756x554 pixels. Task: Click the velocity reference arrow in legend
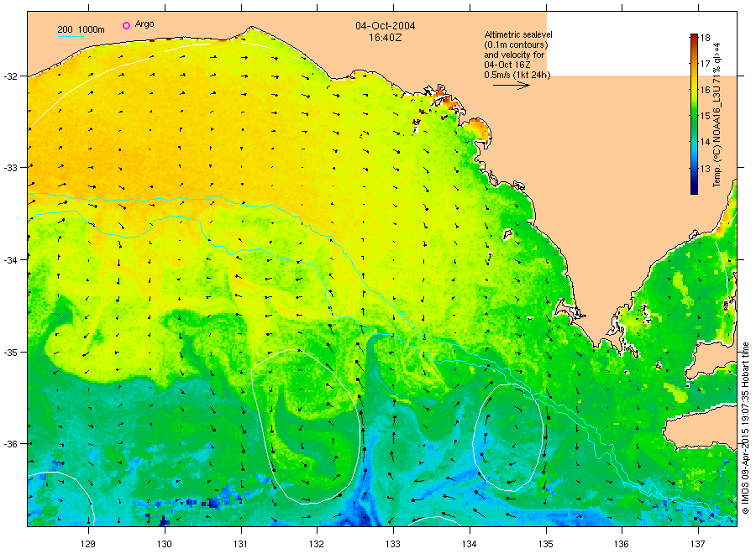tap(512, 86)
